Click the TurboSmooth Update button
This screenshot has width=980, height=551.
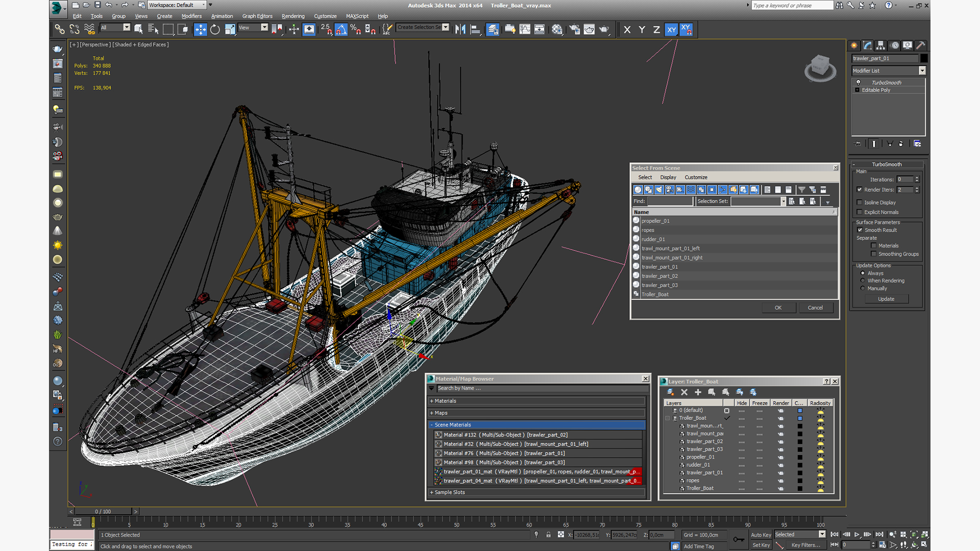coord(886,299)
